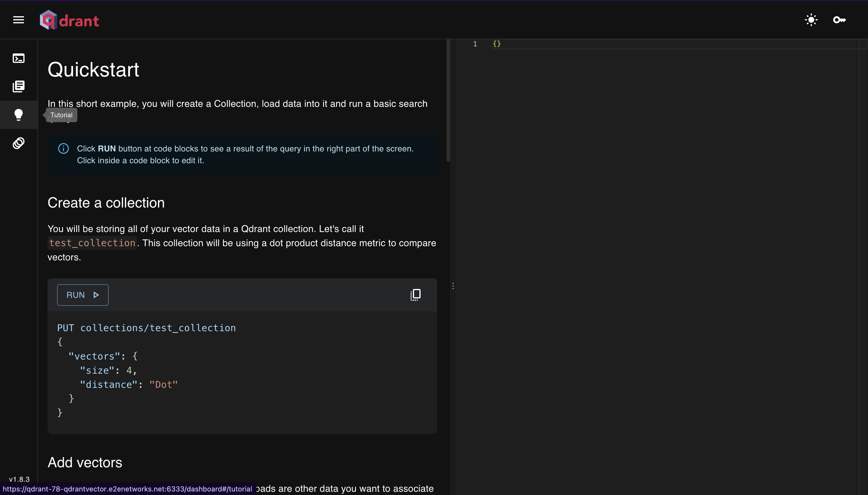This screenshot has height=495, width=868.
Task: Click the Qdrant logo
Action: point(69,20)
